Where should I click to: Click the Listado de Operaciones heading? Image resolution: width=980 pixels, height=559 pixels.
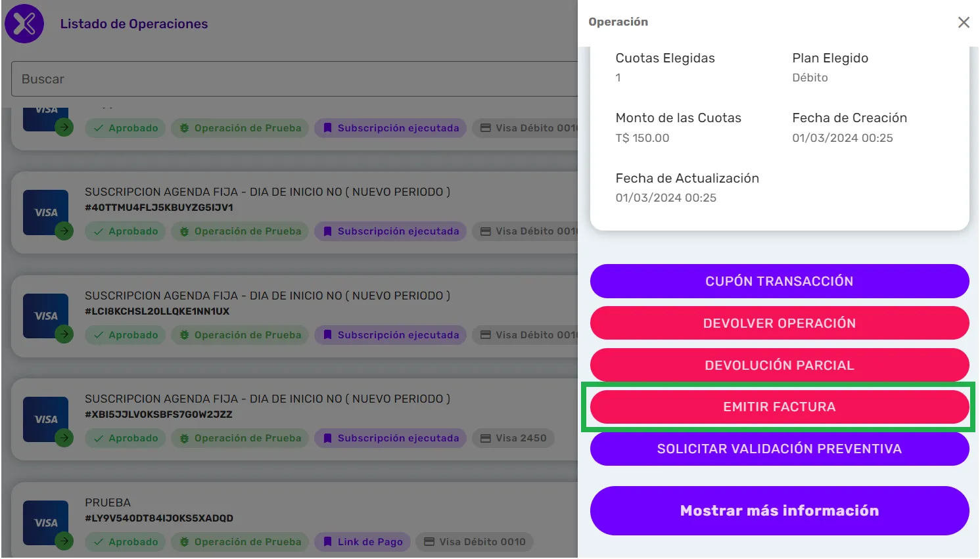pyautogui.click(x=134, y=24)
